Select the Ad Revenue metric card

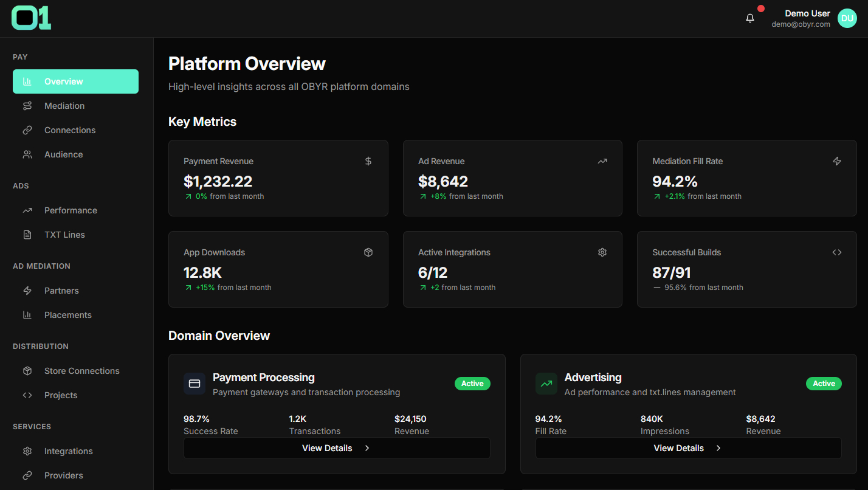[512, 178]
